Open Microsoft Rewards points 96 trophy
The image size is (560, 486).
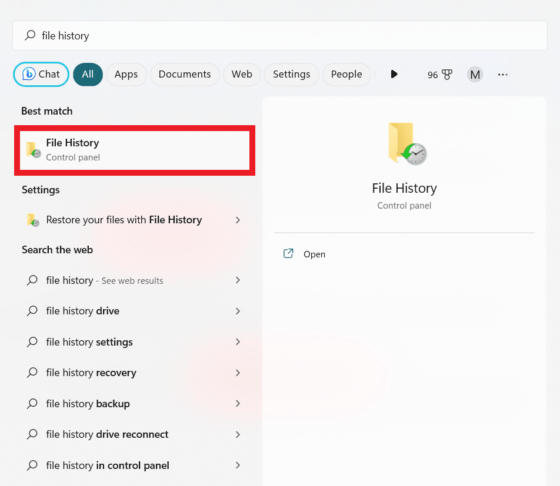click(440, 75)
